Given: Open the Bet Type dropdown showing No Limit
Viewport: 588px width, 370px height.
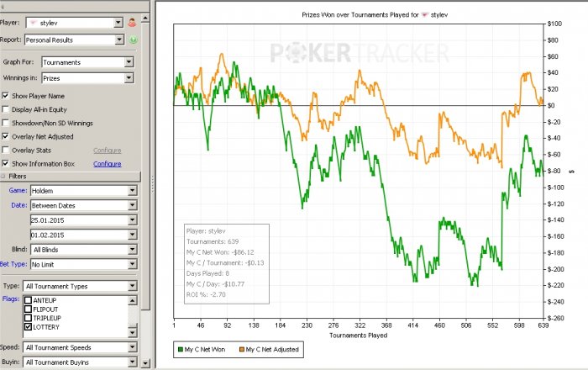Looking at the screenshot, I should (x=84, y=264).
